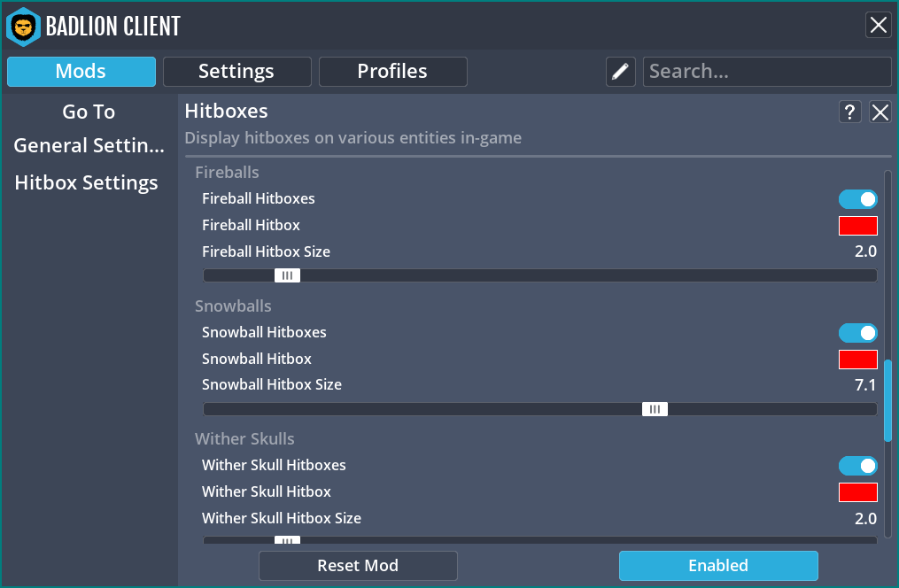Toggle Fireball Hitboxes switch off
Screen dimensions: 899x588
[857, 199]
